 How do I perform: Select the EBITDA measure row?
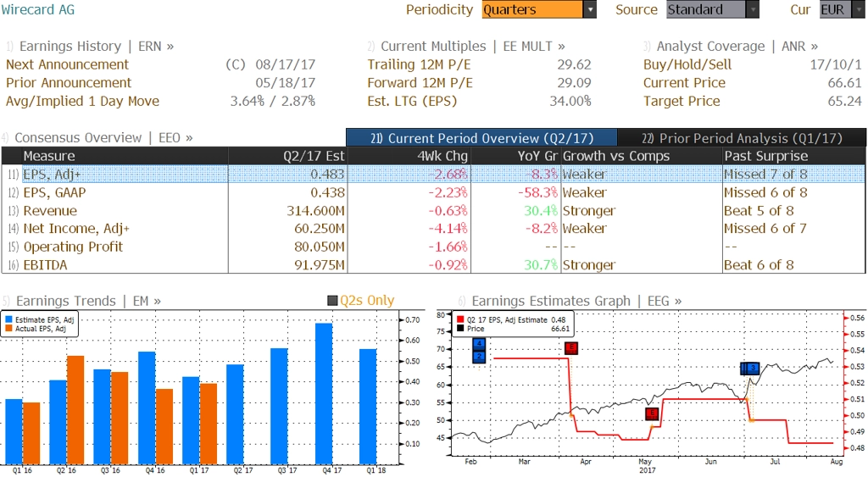coord(433,264)
